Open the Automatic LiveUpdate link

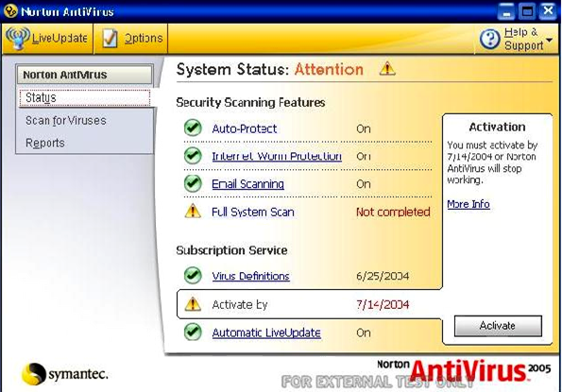click(x=266, y=332)
